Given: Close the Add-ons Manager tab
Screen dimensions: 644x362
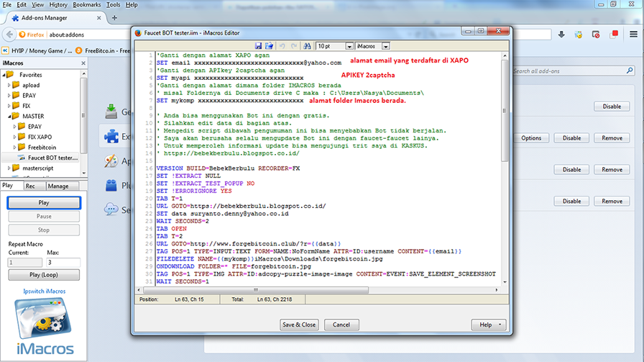Looking at the screenshot, I should tap(98, 18).
